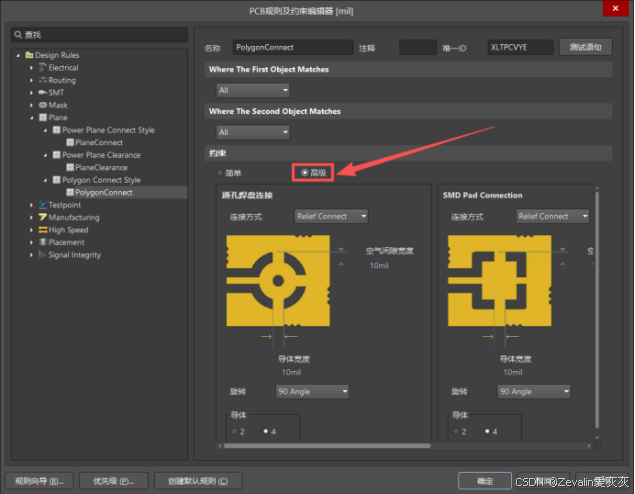The width and height of the screenshot is (635, 494).
Task: Click SMD pad conductor width 10mil value
Action: click(513, 372)
